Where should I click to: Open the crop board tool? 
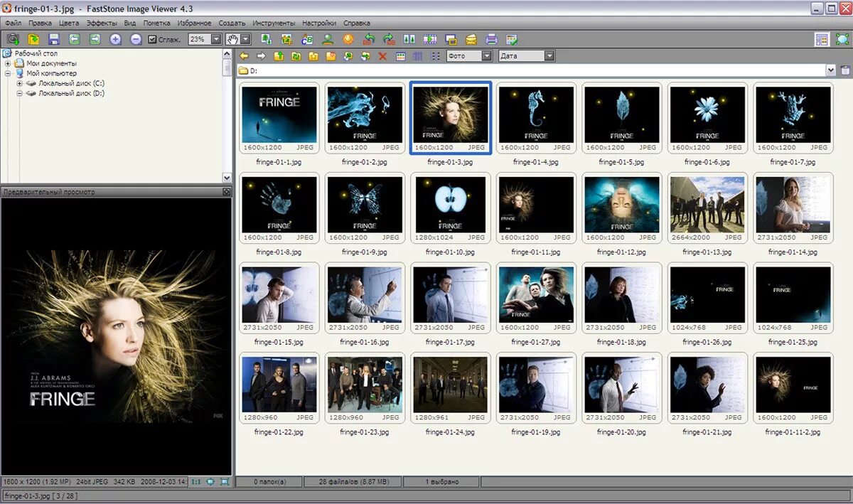[x=287, y=39]
